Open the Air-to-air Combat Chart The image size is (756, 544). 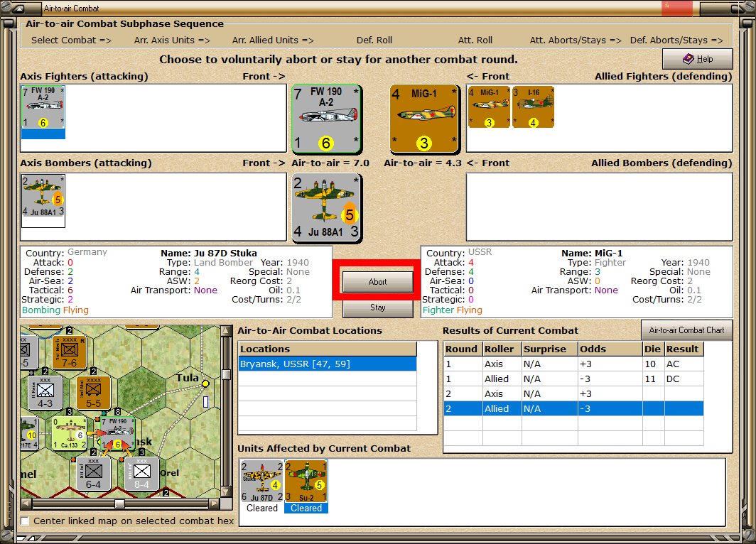tap(686, 330)
